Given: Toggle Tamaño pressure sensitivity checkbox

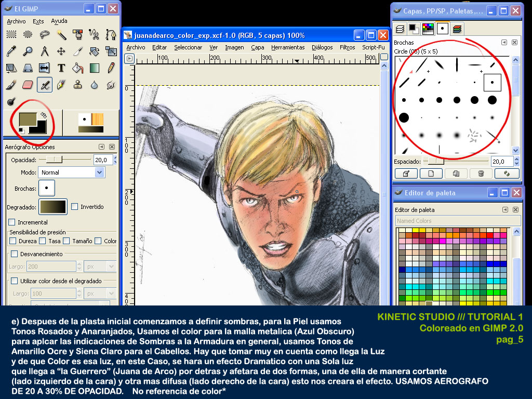Looking at the screenshot, I should pyautogui.click(x=66, y=241).
